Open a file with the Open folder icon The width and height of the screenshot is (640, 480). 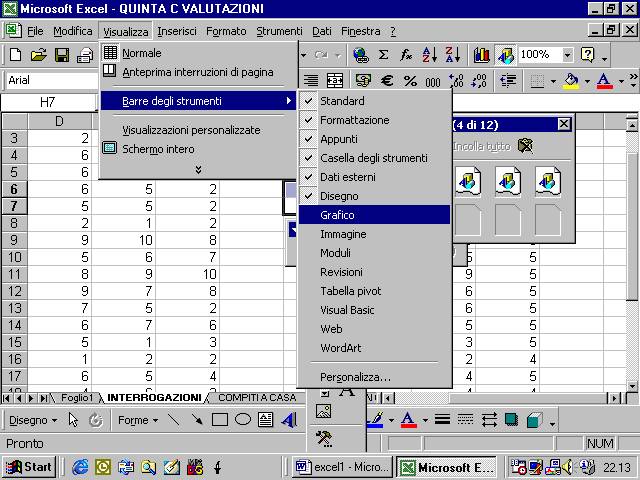click(38, 55)
